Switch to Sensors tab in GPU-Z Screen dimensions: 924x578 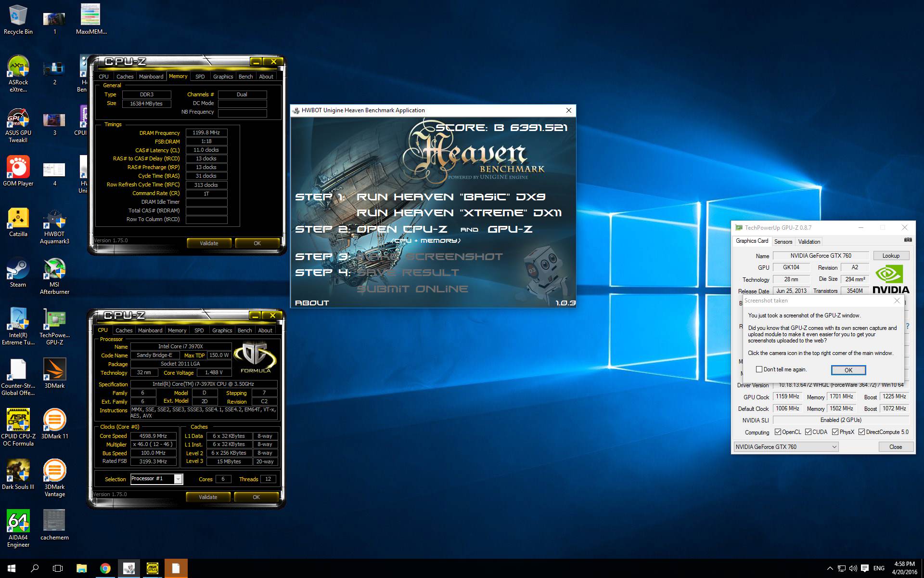[783, 242]
